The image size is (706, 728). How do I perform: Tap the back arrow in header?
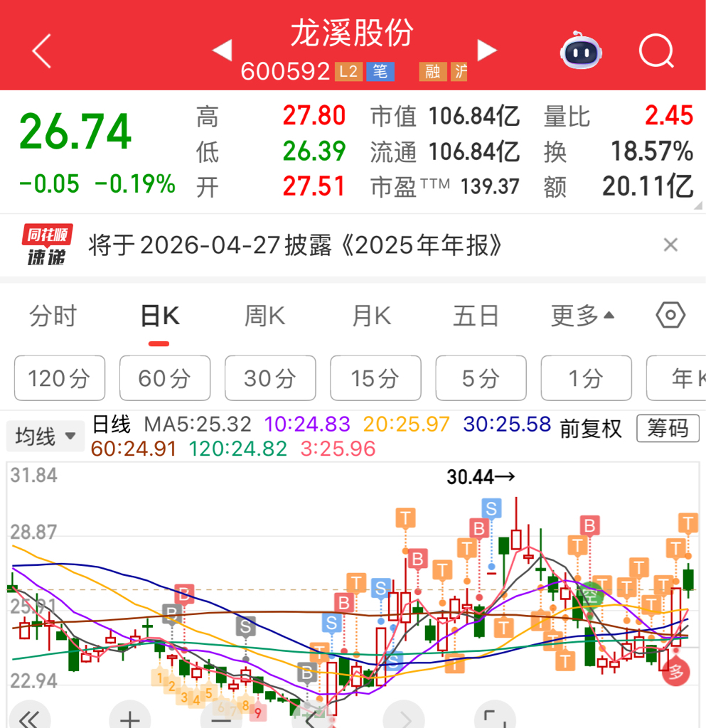click(41, 51)
